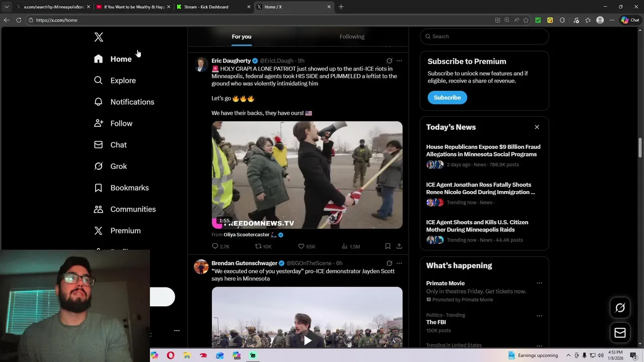This screenshot has width=644, height=362.
Task: Open a new browser tab
Action: coord(341,7)
